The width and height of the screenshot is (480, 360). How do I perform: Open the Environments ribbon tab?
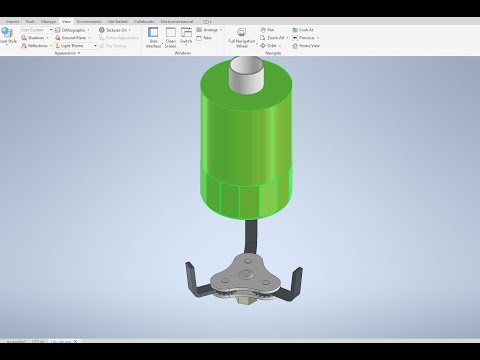tap(89, 21)
